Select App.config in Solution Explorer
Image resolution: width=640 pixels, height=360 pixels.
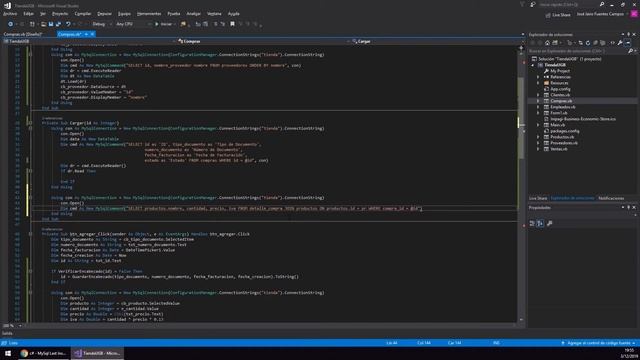click(x=560, y=89)
